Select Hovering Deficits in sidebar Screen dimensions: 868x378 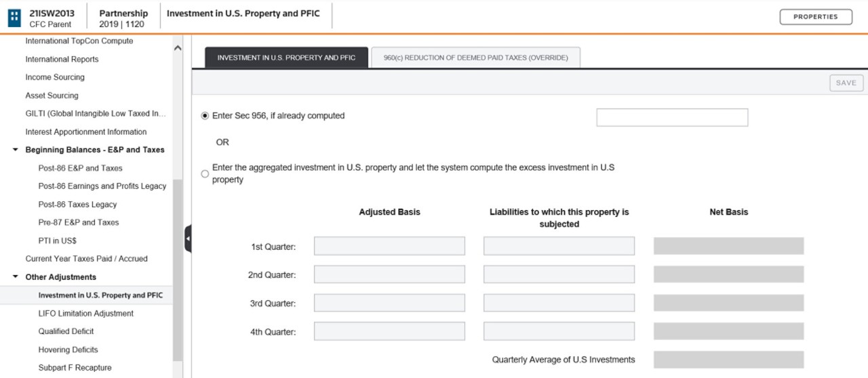tap(68, 350)
